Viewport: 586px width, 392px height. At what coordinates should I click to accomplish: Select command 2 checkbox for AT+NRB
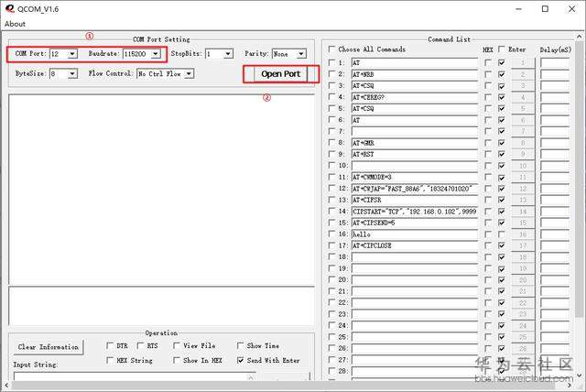click(331, 74)
